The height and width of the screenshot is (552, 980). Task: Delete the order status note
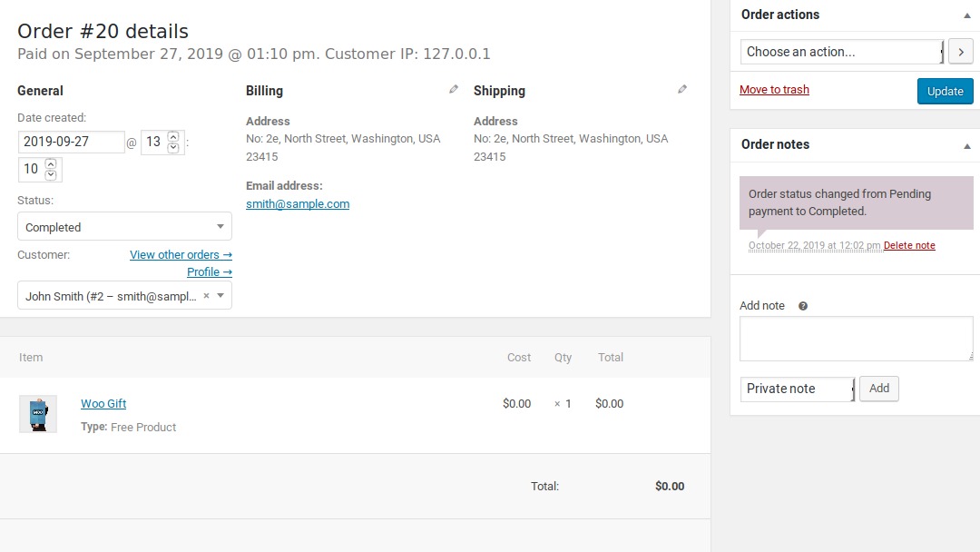pos(909,246)
